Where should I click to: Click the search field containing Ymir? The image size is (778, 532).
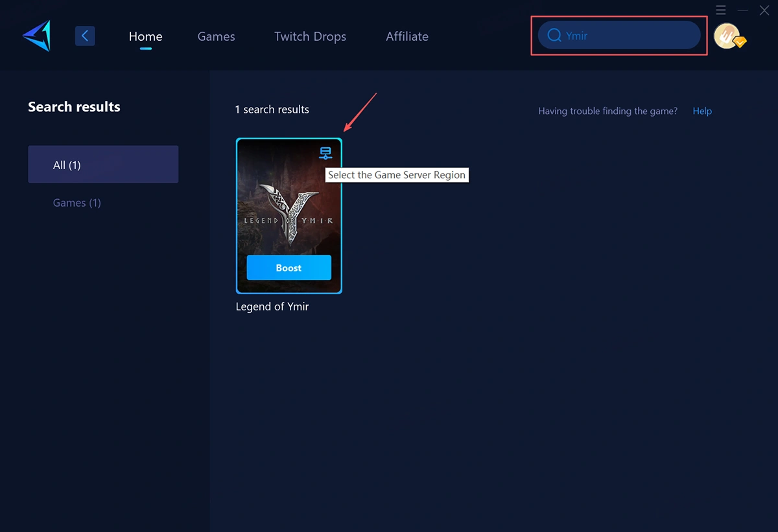coord(619,36)
